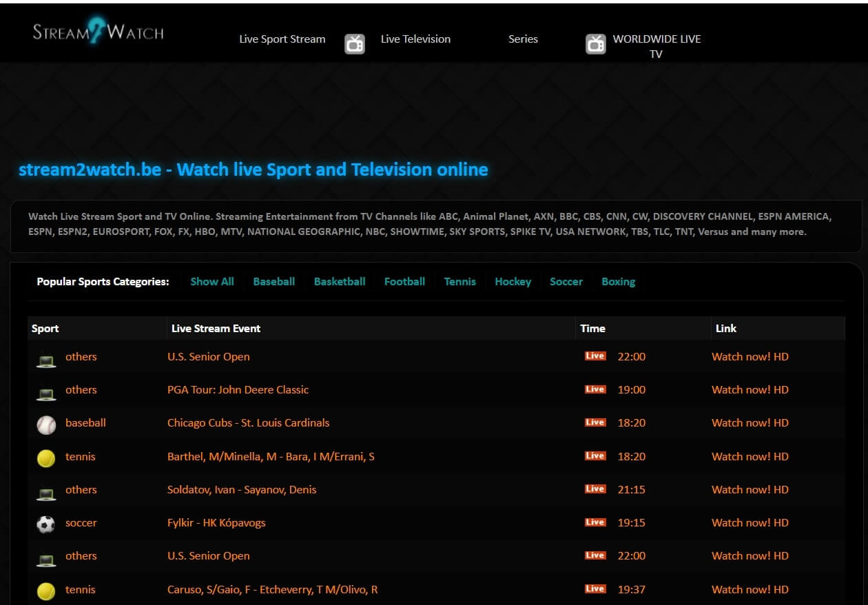Open the Series section
This screenshot has width=868, height=605.
click(523, 39)
